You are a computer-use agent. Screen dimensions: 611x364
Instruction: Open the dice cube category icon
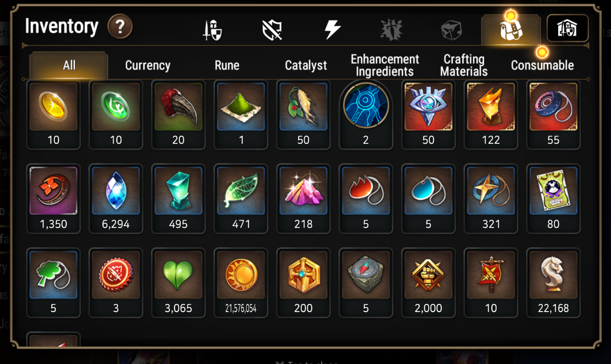coord(452,30)
